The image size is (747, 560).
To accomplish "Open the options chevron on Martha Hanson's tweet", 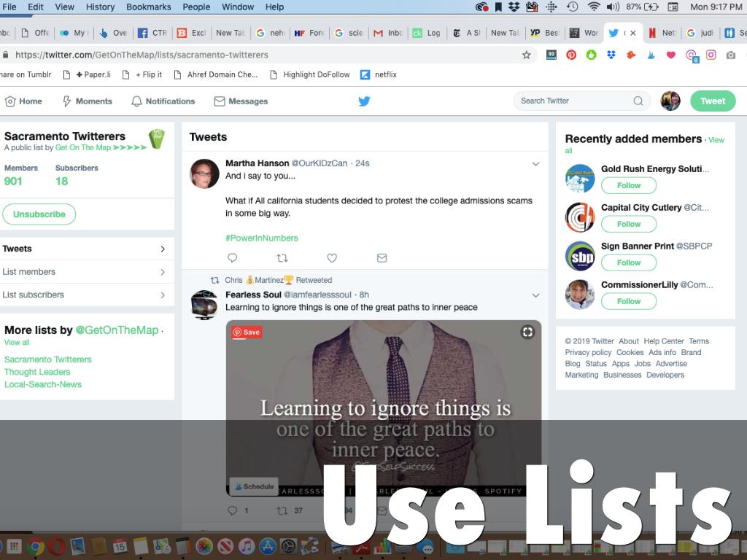I will tap(535, 164).
